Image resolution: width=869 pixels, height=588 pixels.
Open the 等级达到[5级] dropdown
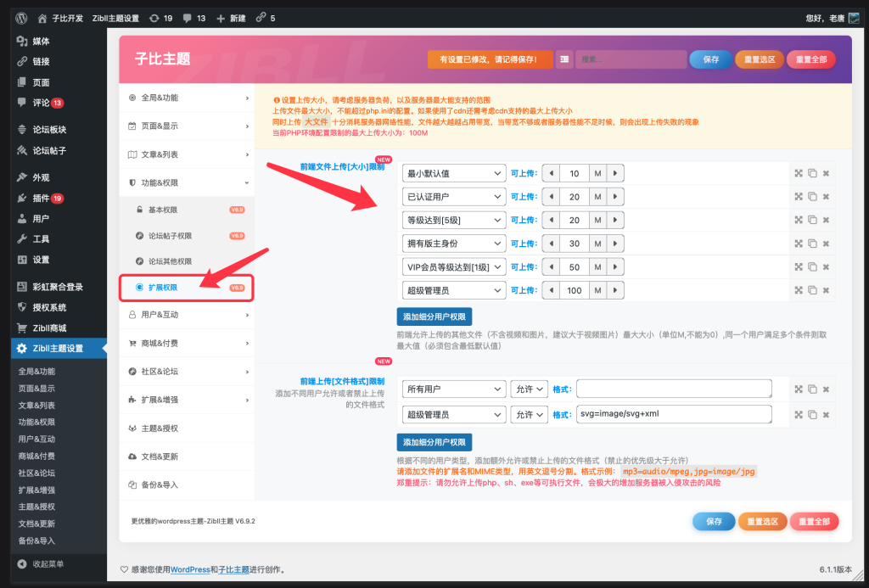(x=454, y=220)
